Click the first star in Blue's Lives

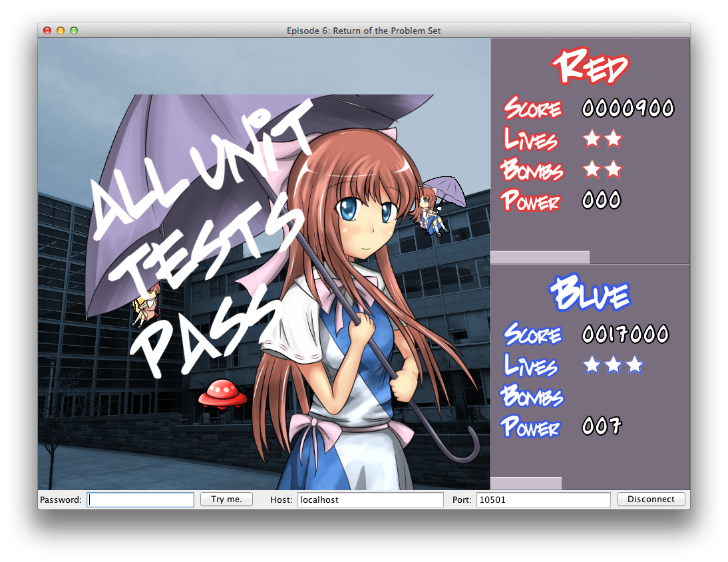(591, 364)
